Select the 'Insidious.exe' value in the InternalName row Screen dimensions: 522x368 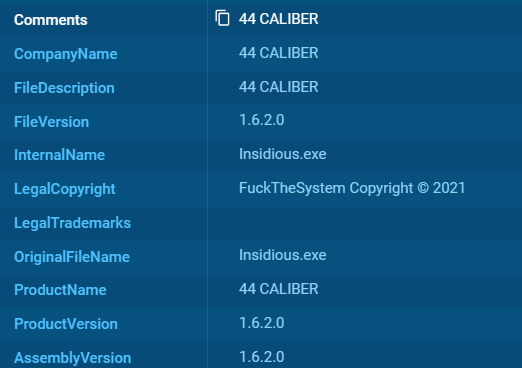(283, 154)
